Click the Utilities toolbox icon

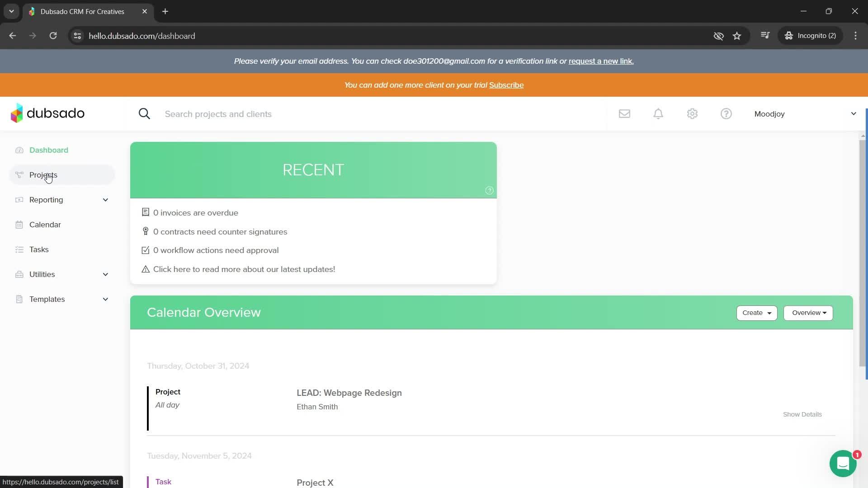tap(19, 274)
